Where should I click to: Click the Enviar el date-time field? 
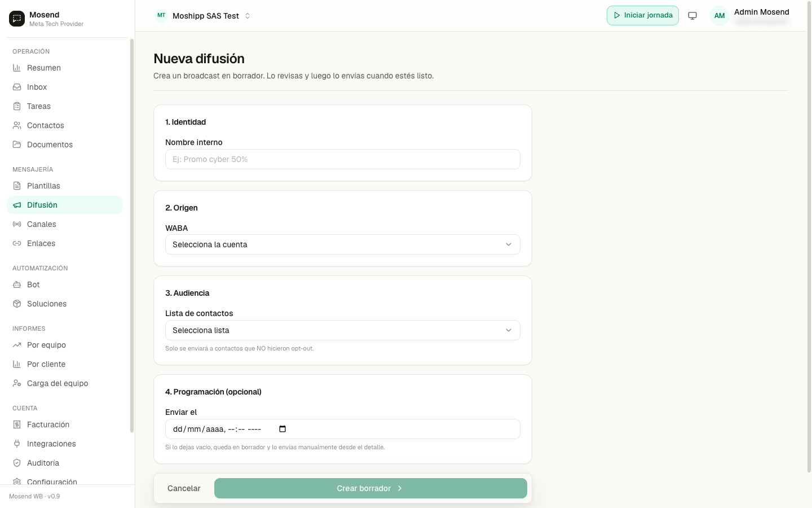click(x=342, y=429)
